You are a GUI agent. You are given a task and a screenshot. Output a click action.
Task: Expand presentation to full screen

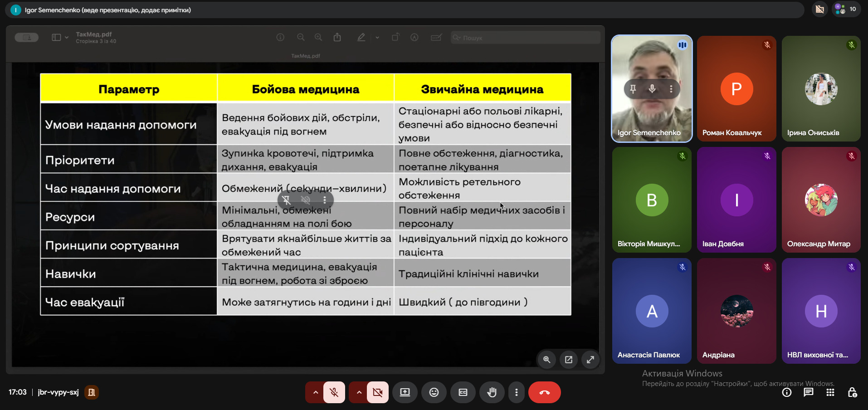pyautogui.click(x=590, y=360)
